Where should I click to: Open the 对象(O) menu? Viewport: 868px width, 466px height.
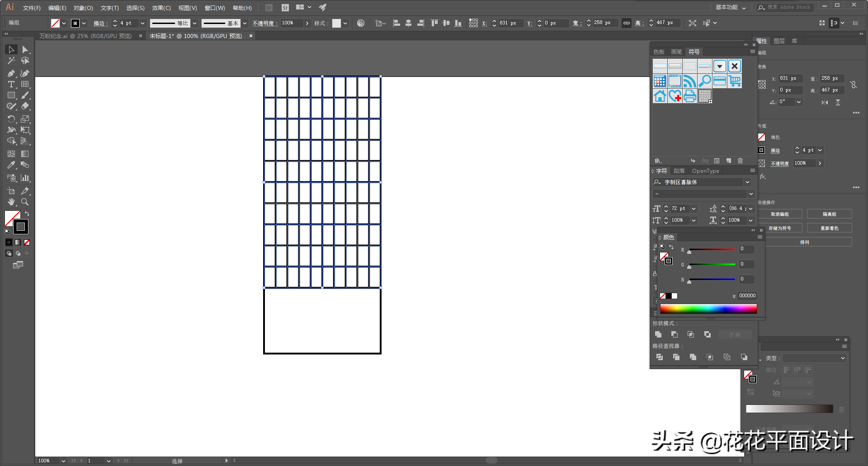click(x=83, y=8)
